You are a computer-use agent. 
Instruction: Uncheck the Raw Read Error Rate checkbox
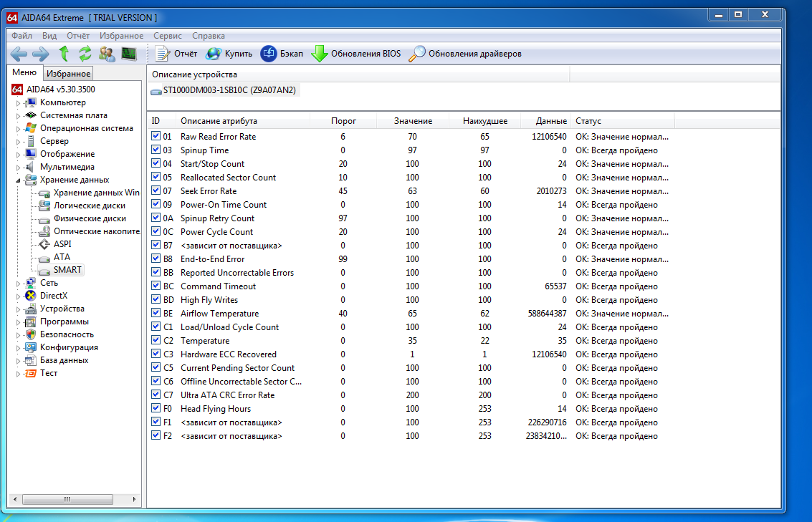click(x=156, y=136)
